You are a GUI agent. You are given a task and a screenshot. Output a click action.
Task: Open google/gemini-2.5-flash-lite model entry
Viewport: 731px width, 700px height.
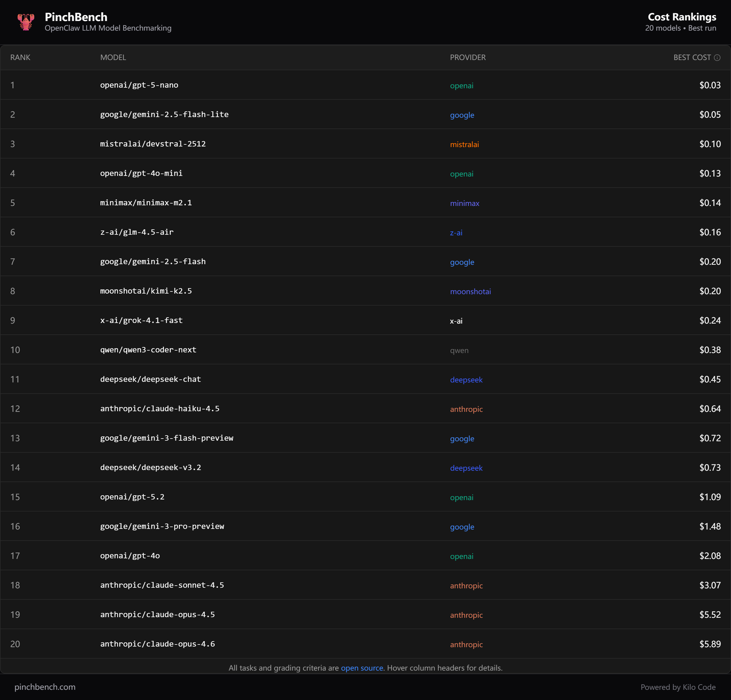(164, 114)
